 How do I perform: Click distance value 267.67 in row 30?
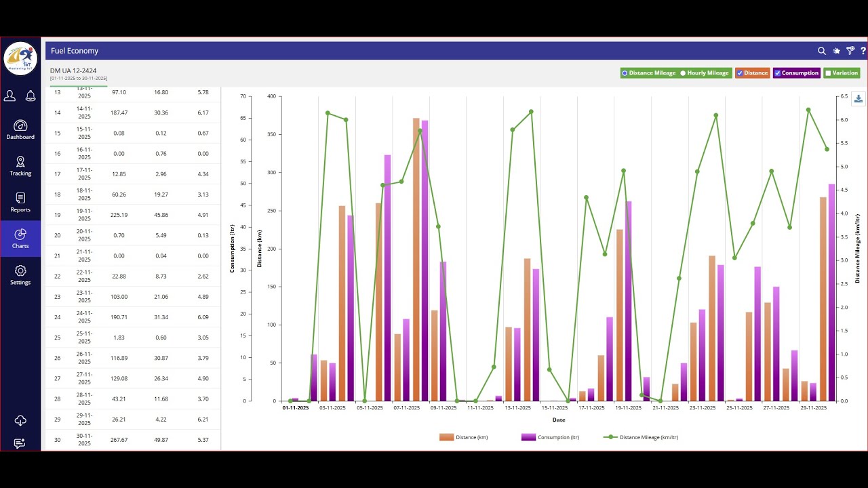[119, 440]
